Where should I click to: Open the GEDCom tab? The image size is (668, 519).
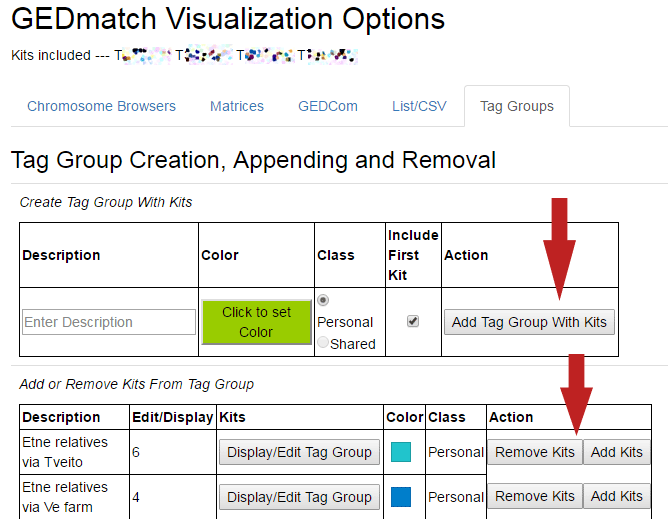328,106
